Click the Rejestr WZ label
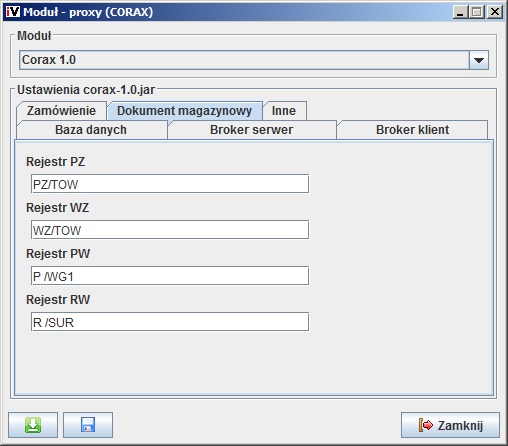508x446 pixels. (58, 208)
